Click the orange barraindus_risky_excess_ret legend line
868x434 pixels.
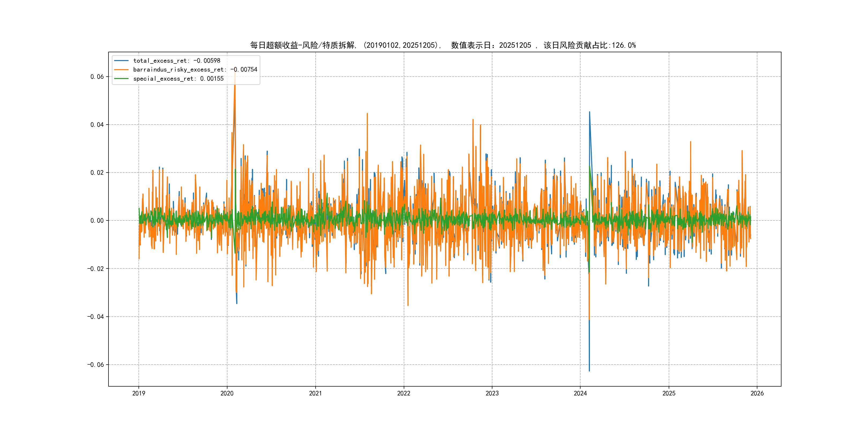[121, 70]
